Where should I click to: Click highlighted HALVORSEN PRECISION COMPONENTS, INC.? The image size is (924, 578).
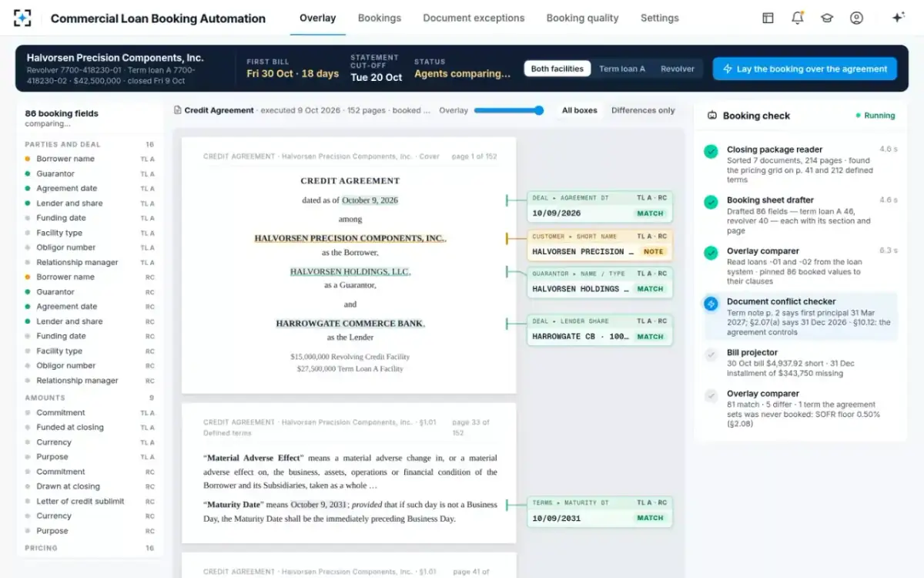point(350,238)
